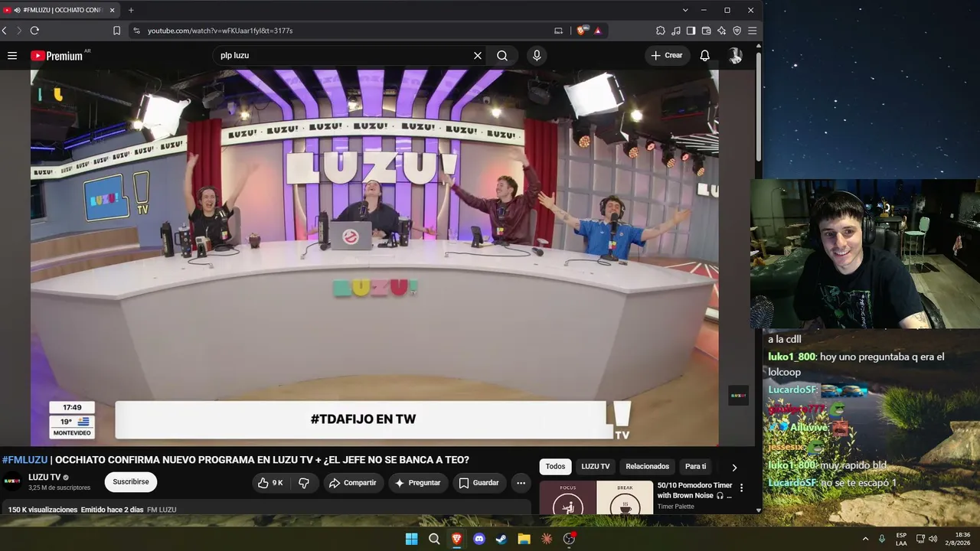Screen dimensions: 980x551
Task: Expand the browser tab search list
Action: (685, 10)
